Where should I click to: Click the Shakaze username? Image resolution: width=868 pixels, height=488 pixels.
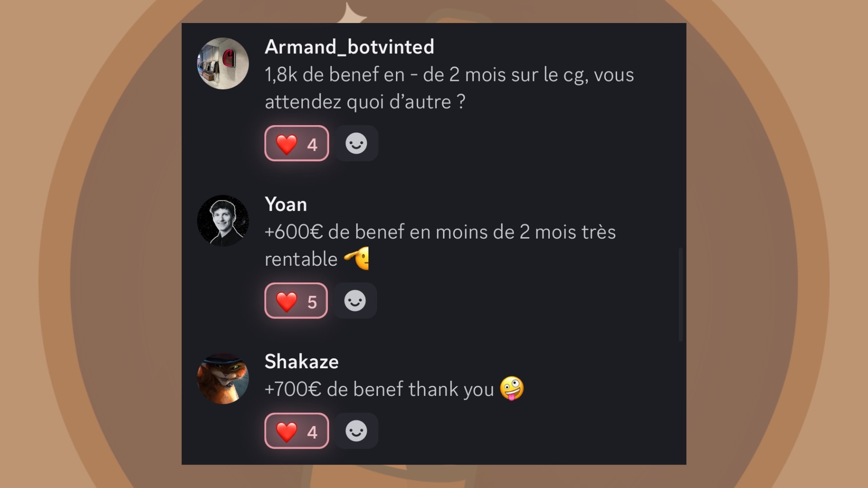[x=302, y=361]
